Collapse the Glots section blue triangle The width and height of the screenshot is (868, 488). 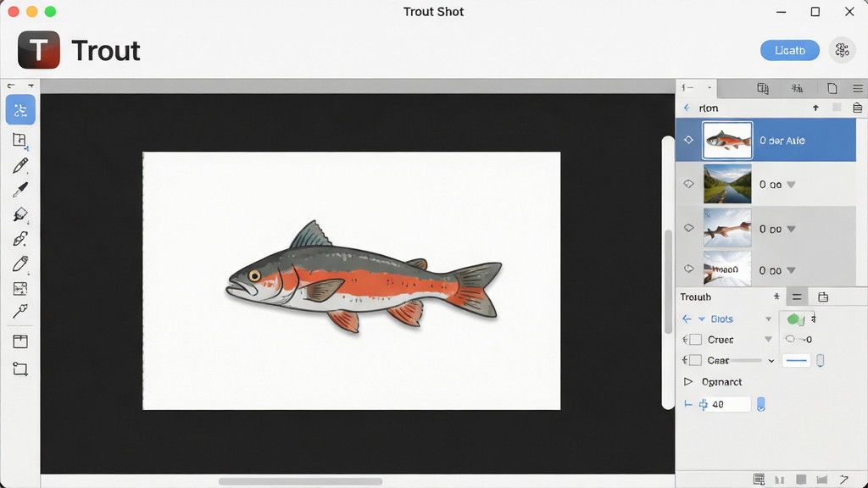[701, 319]
